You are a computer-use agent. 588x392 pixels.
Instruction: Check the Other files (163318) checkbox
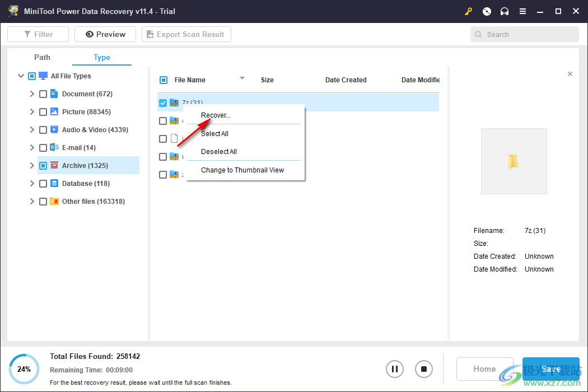(43, 202)
